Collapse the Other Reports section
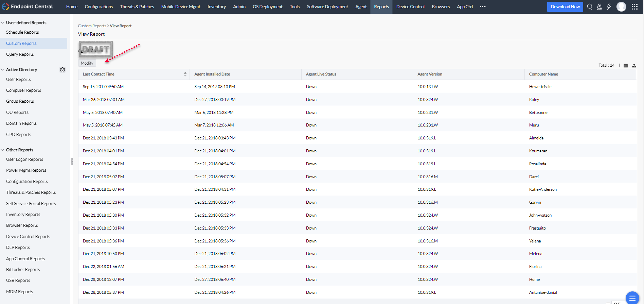 [x=3, y=150]
